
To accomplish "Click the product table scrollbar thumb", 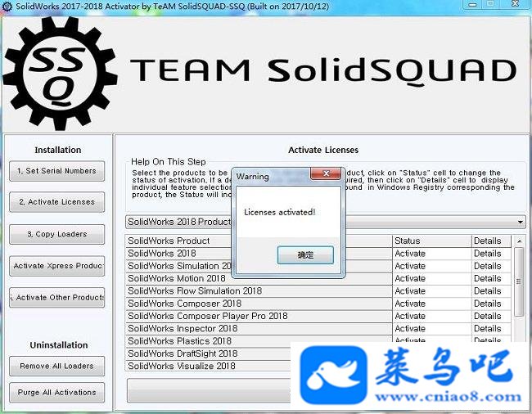I will (519, 282).
